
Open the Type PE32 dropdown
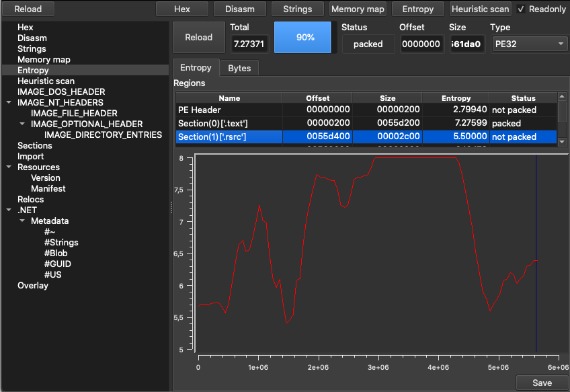529,44
